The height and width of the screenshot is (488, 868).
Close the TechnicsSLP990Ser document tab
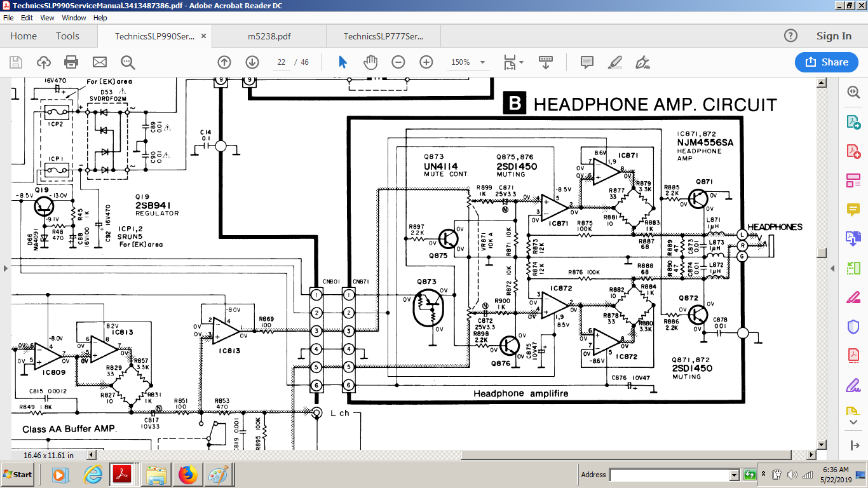tap(203, 36)
